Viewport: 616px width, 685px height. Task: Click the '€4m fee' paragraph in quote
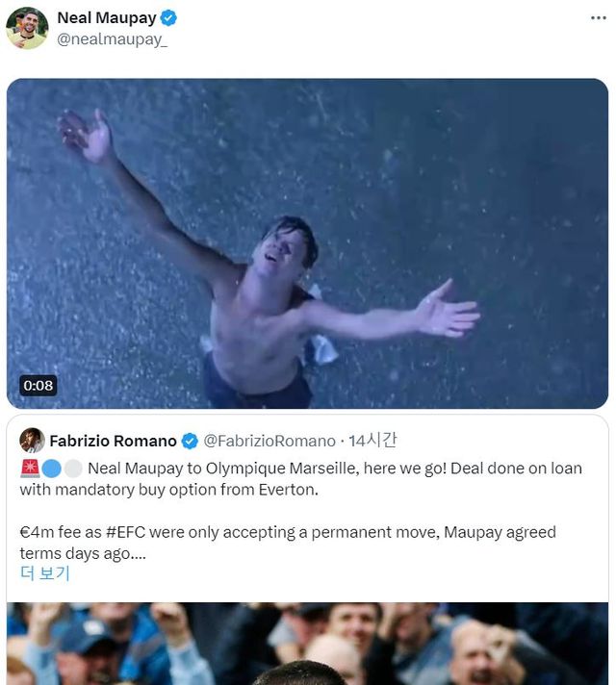click(x=289, y=542)
